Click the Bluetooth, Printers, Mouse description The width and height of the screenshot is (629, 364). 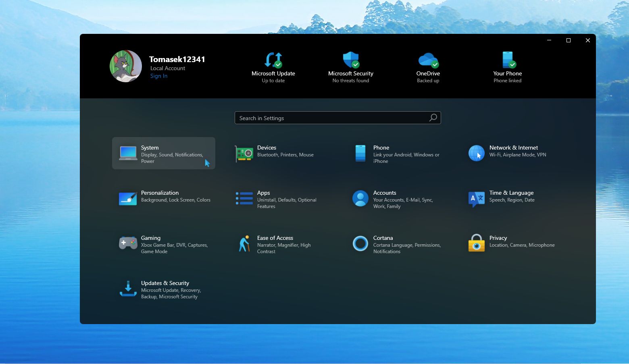pos(285,155)
